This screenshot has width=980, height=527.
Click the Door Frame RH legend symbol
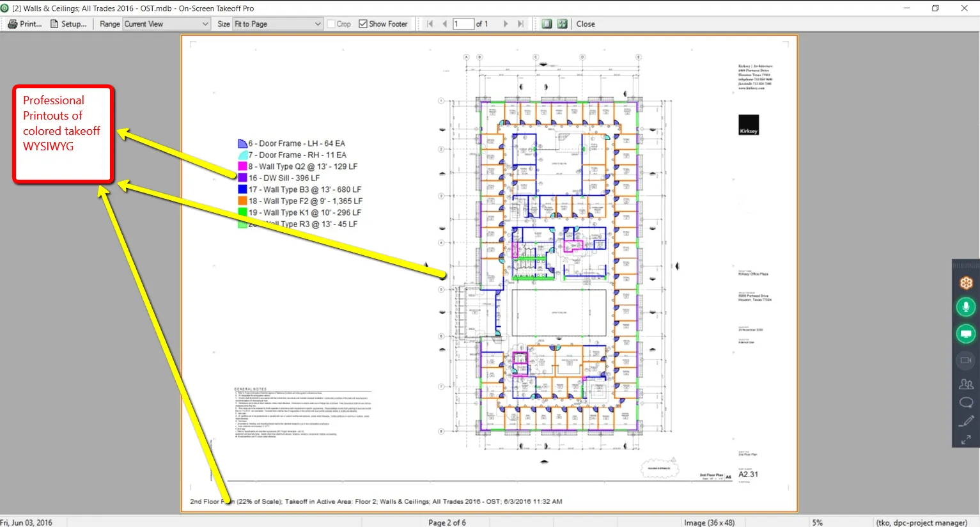point(242,155)
